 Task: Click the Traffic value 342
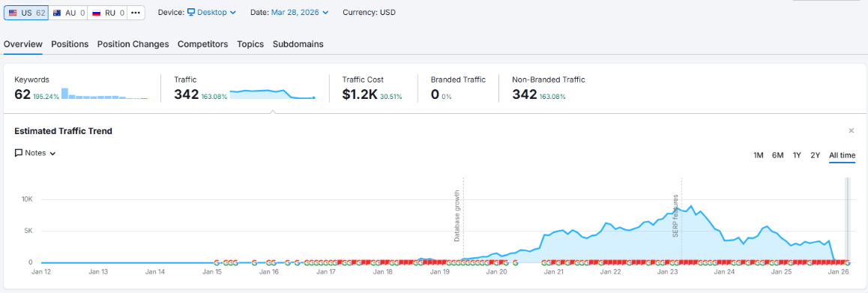point(186,94)
